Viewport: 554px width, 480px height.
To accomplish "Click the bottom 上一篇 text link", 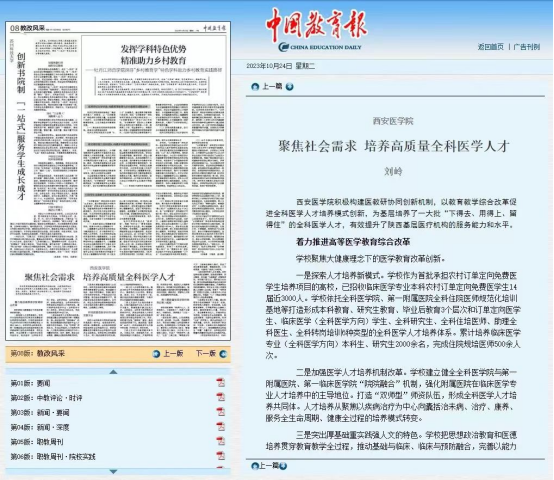I will (x=269, y=466).
